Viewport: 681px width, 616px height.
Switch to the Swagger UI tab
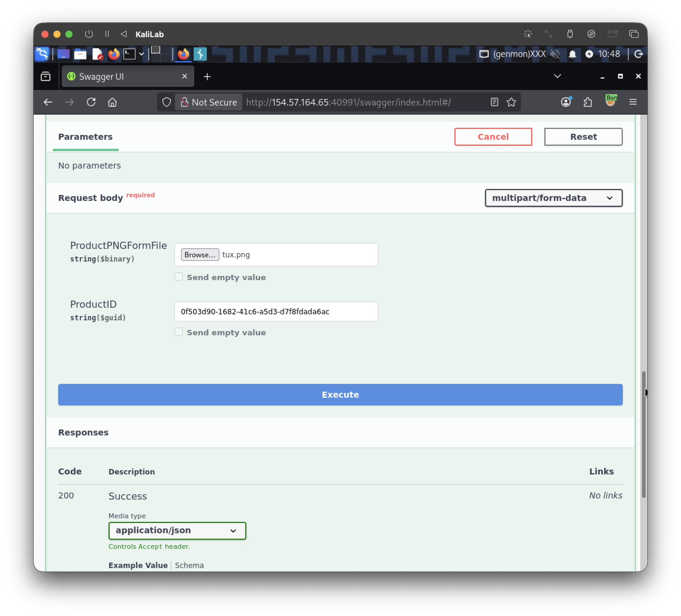[x=128, y=76]
